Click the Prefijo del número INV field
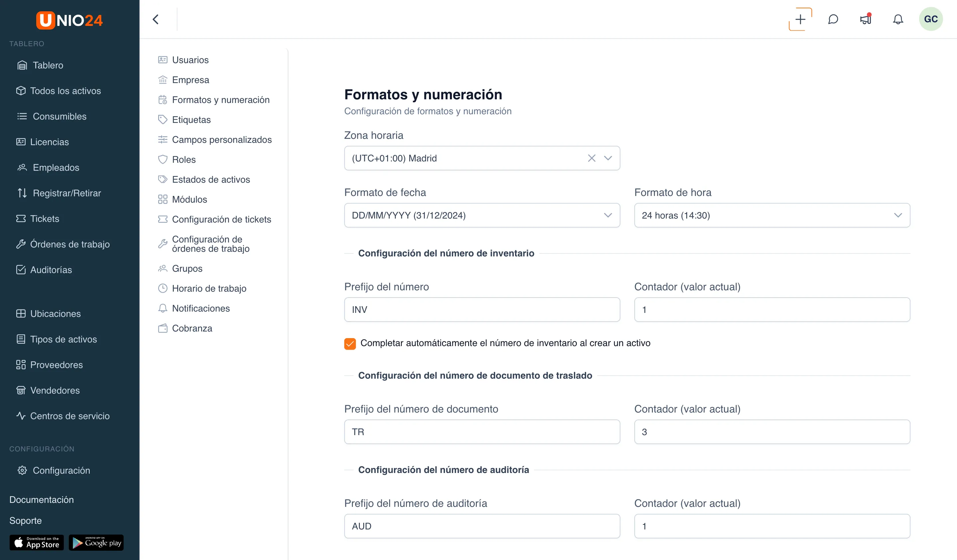The width and height of the screenshot is (957, 560). tap(482, 310)
